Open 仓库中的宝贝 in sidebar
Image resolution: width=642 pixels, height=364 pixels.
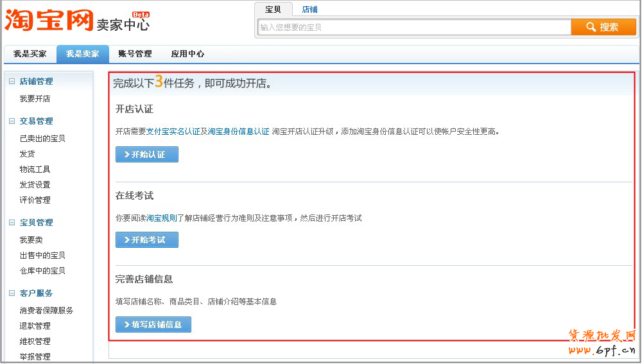tap(42, 271)
